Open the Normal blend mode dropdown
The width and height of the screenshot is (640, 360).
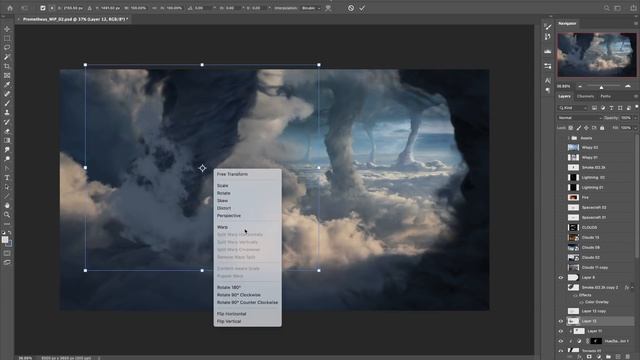pyautogui.click(x=580, y=118)
